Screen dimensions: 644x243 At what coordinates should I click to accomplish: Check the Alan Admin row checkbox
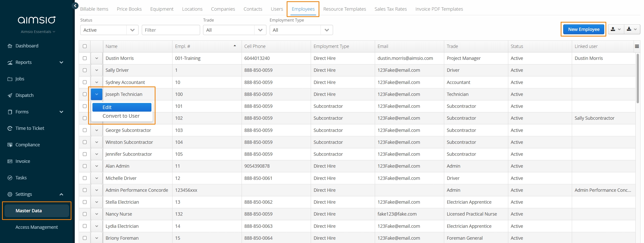click(x=85, y=166)
